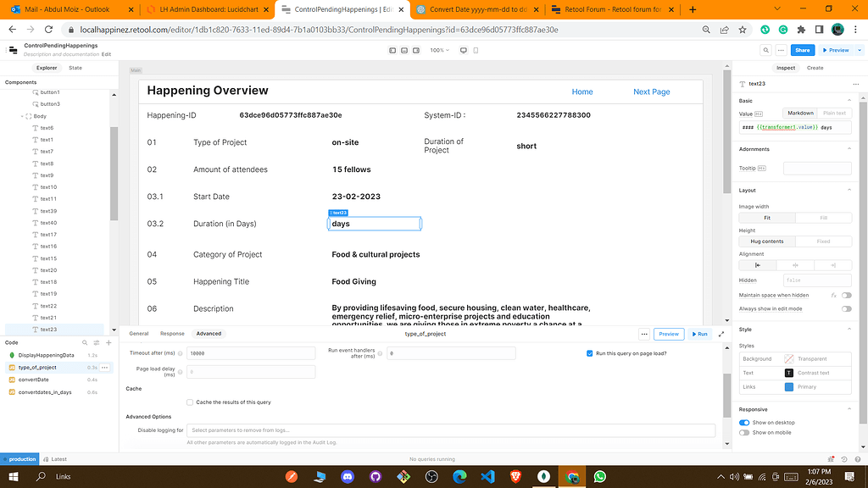Viewport: 868px width, 488px height.
Task: Add a new query with the plus icon
Action: 107,342
